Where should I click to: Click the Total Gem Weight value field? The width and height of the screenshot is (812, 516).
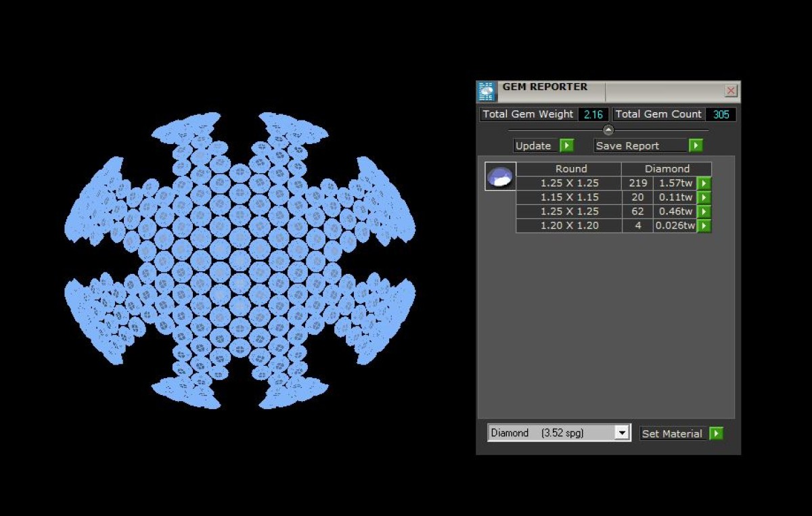[x=593, y=114]
